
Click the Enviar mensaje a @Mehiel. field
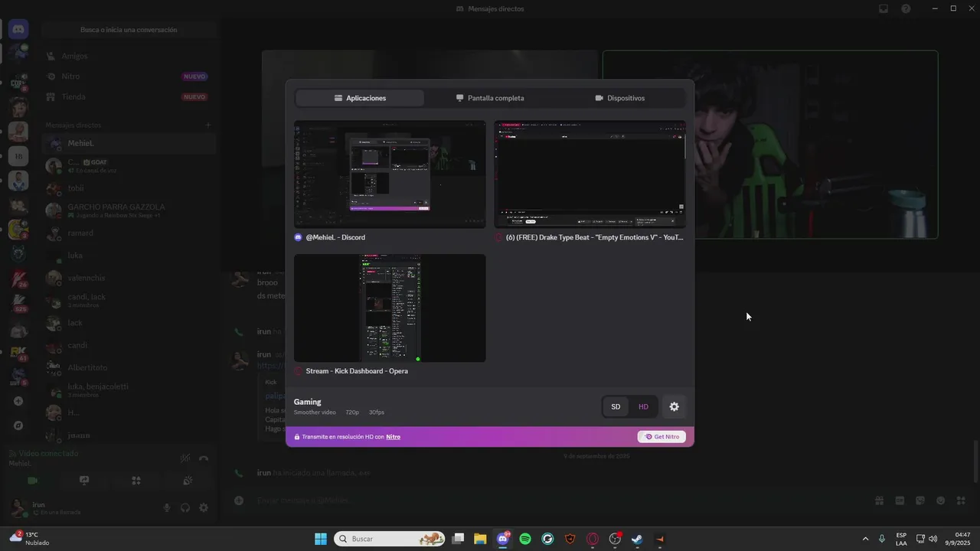pyautogui.click(x=559, y=500)
